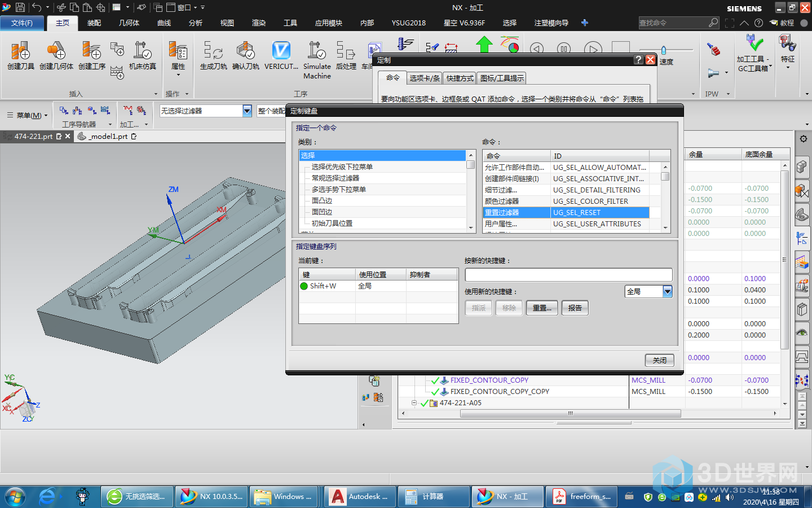Click the Reset (重置...) button
812x508 pixels.
[x=542, y=308]
